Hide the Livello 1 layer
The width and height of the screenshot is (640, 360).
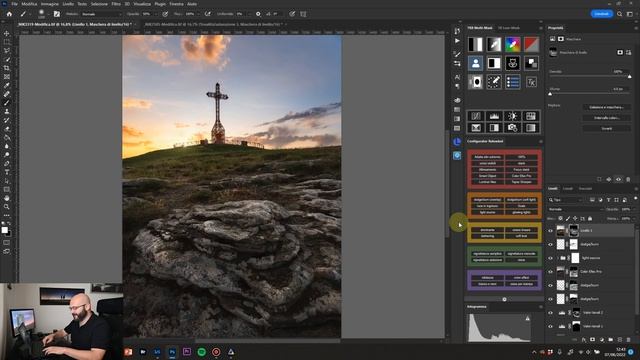(550, 231)
